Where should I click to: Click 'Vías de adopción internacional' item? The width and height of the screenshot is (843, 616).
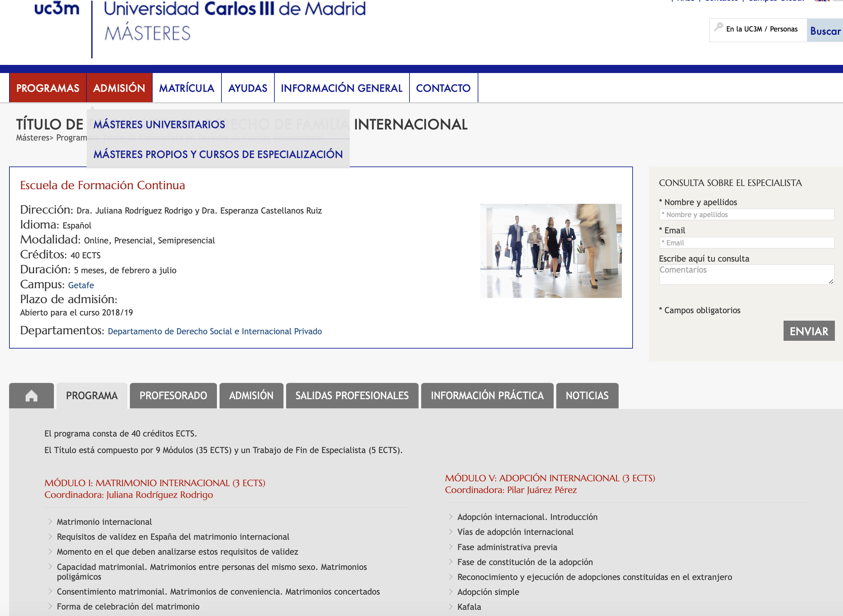(x=515, y=532)
